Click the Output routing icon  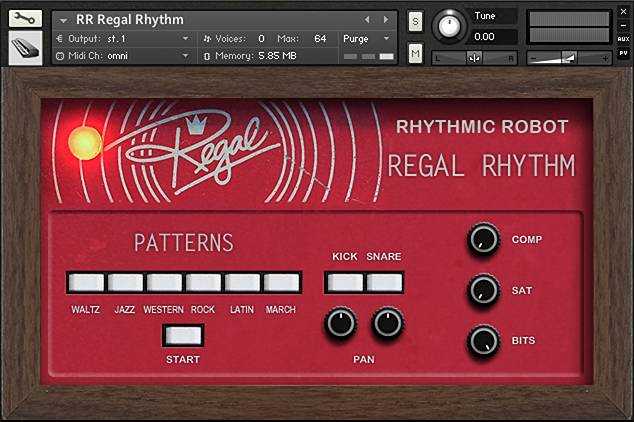pos(59,38)
